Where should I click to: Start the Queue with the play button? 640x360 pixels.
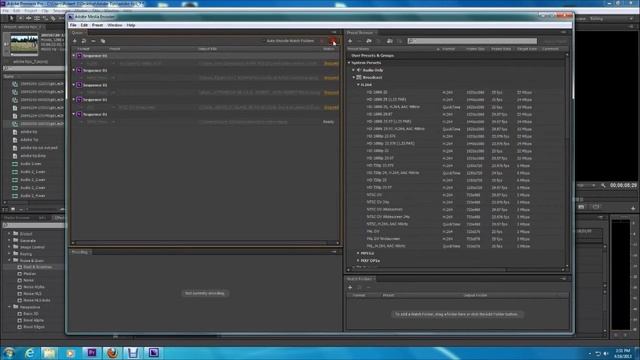(x=333, y=41)
